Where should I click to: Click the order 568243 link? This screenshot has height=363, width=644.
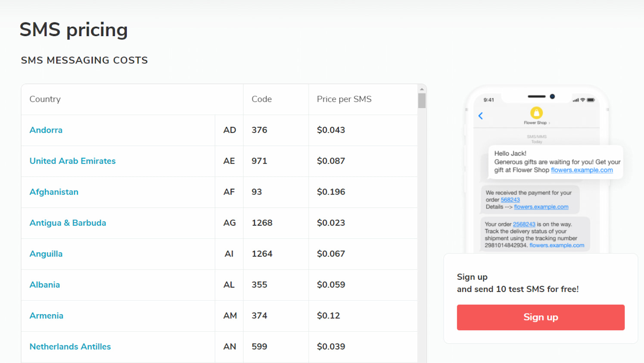pyautogui.click(x=510, y=200)
